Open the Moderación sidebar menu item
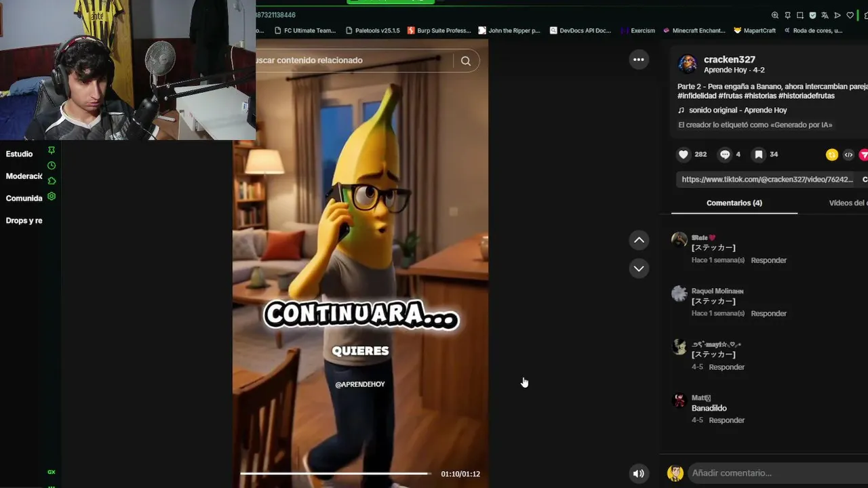This screenshot has height=488, width=868. (x=24, y=176)
